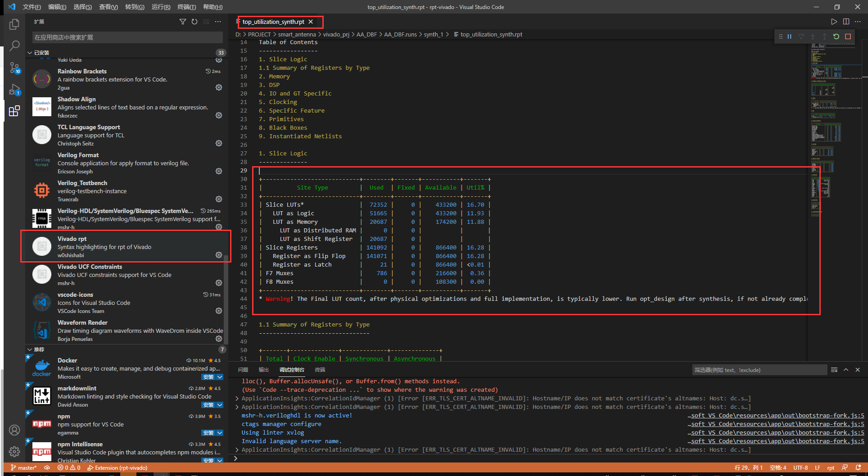Image resolution: width=868 pixels, height=476 pixels.
Task: Clear the debug console output
Action: pos(834,370)
